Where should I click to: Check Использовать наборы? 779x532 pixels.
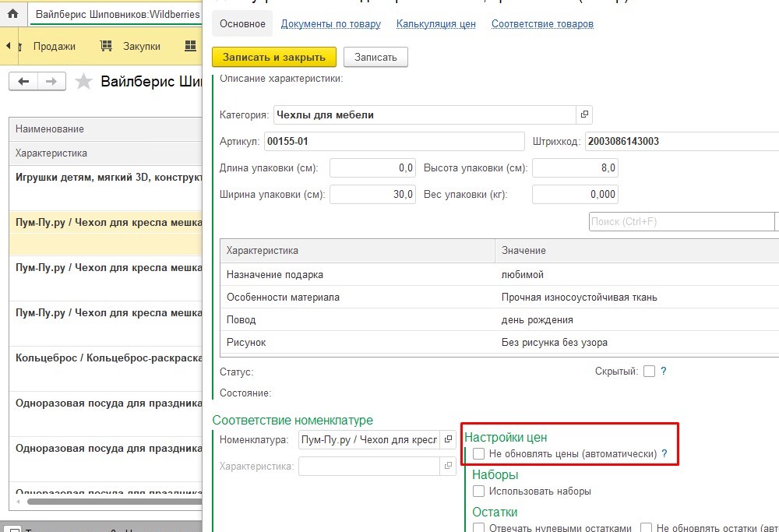click(478, 491)
